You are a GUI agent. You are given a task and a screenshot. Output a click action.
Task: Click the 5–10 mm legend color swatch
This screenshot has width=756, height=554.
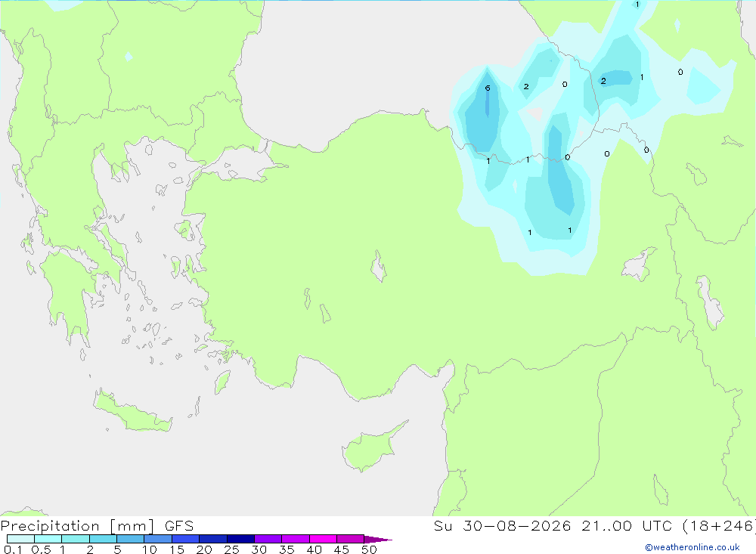131,539
